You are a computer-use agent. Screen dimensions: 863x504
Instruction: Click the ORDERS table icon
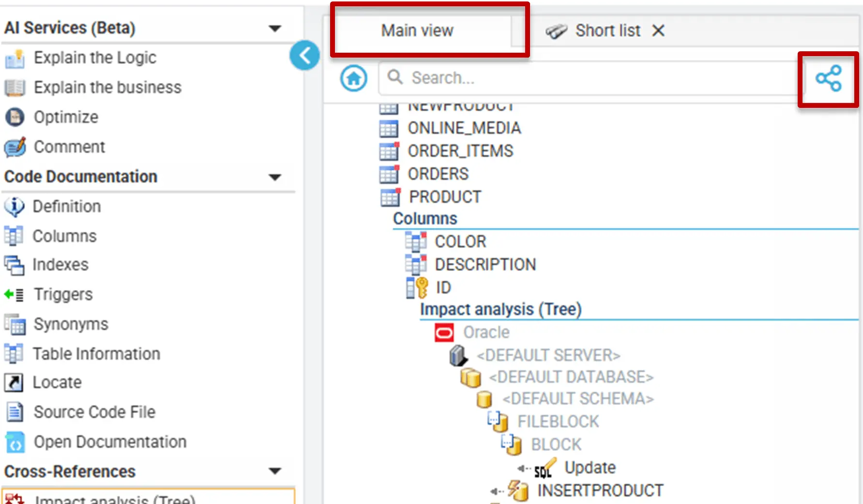point(389,174)
